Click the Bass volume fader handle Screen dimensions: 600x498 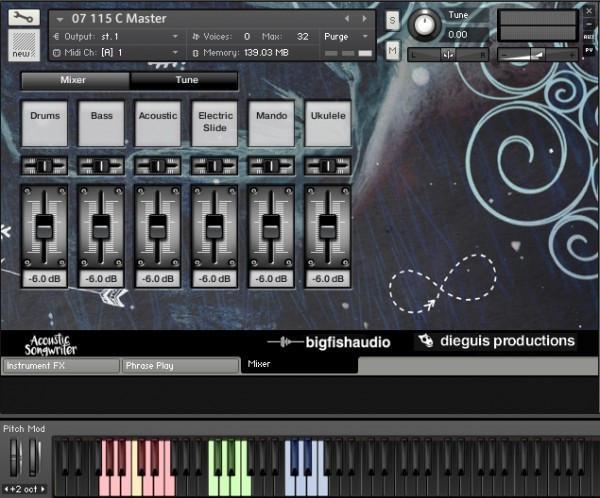pos(101,227)
